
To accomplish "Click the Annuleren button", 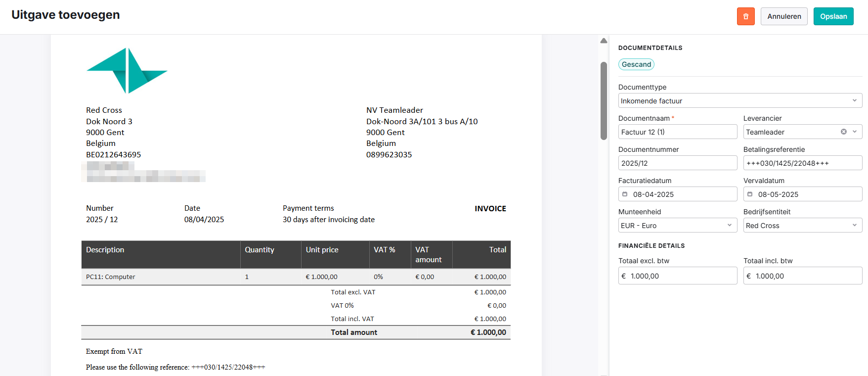I will 784,16.
